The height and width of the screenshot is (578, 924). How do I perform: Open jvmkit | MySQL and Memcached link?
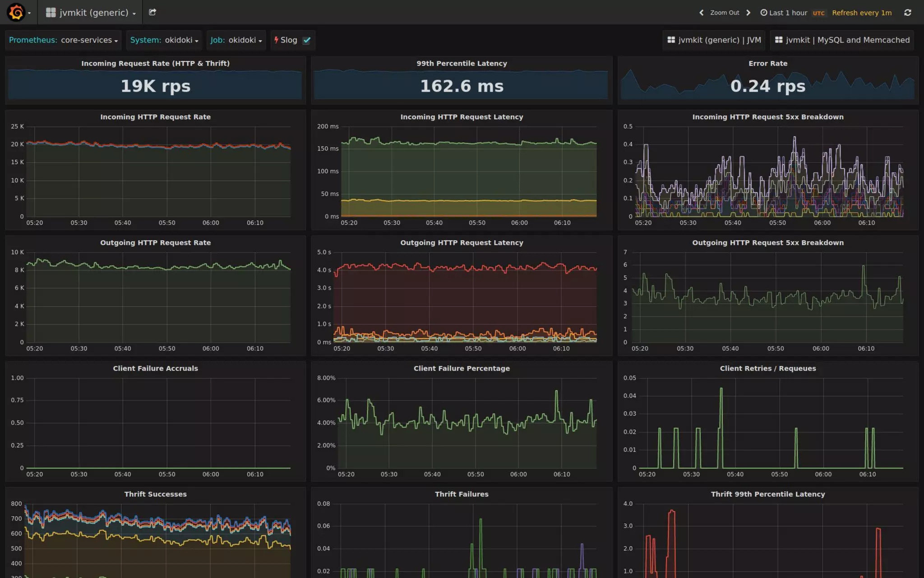tap(842, 40)
